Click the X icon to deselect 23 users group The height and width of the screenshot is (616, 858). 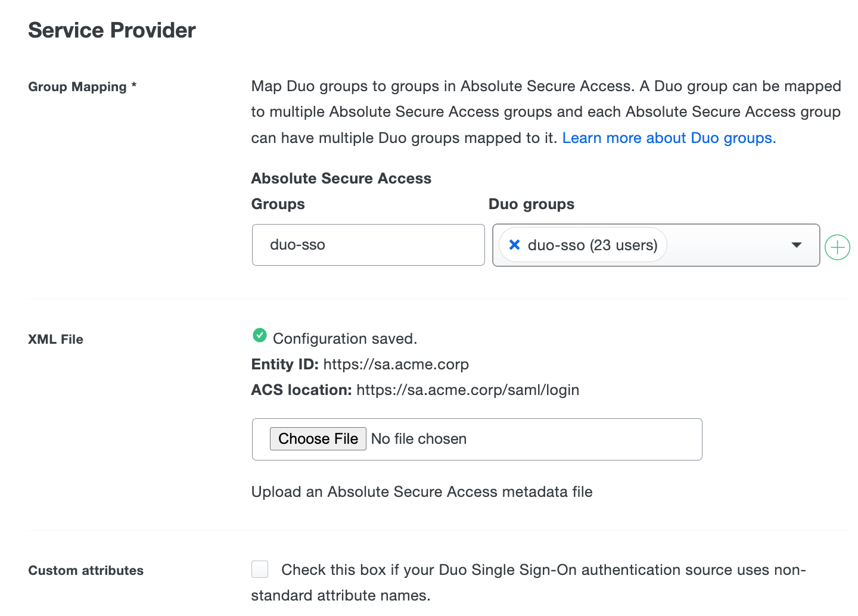(514, 245)
